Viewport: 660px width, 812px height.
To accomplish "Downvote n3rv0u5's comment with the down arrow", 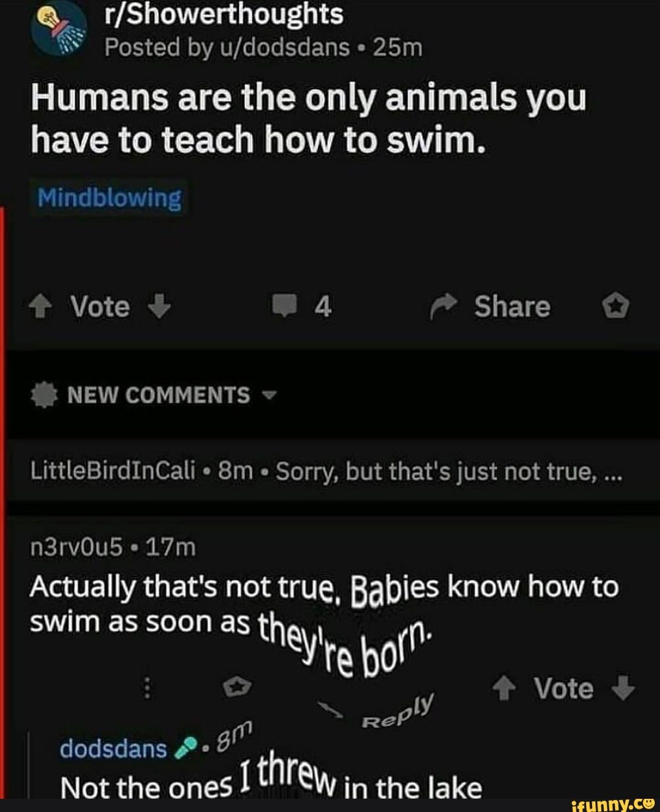I will click(x=623, y=690).
